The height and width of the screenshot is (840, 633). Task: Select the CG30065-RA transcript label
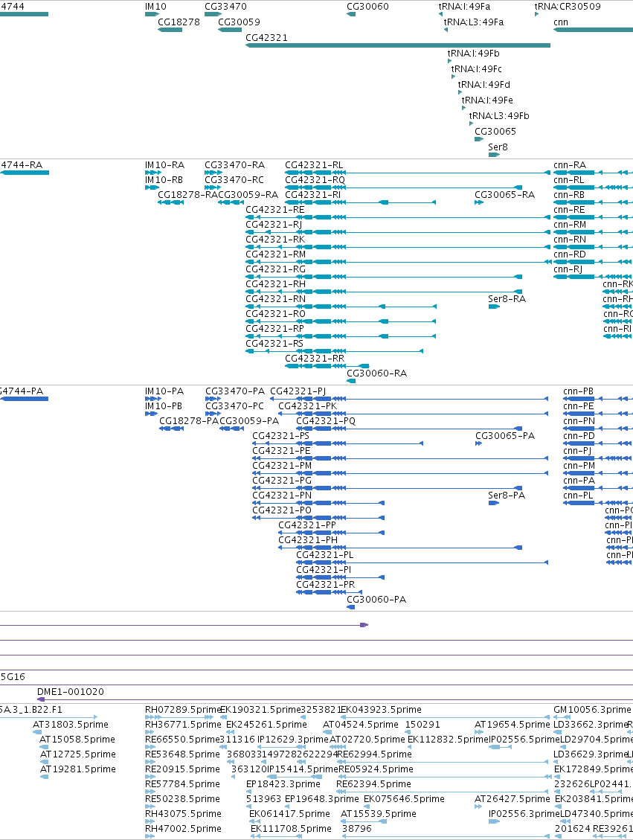[x=505, y=195]
